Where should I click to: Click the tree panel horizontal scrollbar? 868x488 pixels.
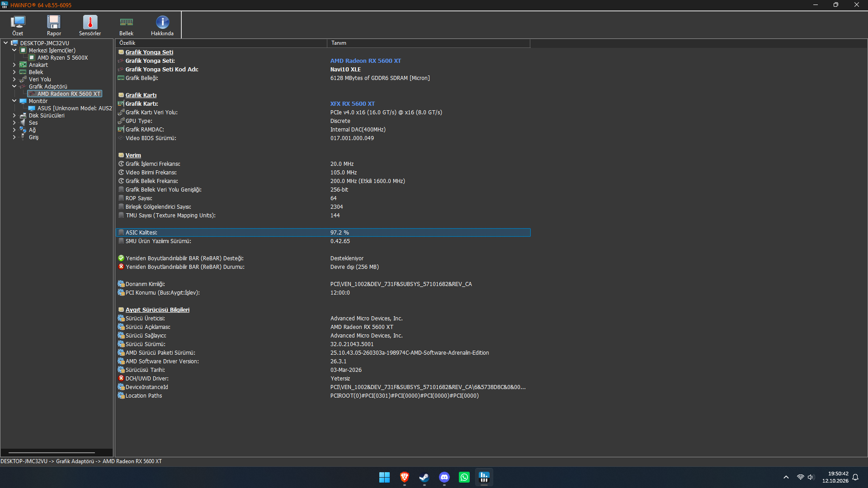[52, 452]
